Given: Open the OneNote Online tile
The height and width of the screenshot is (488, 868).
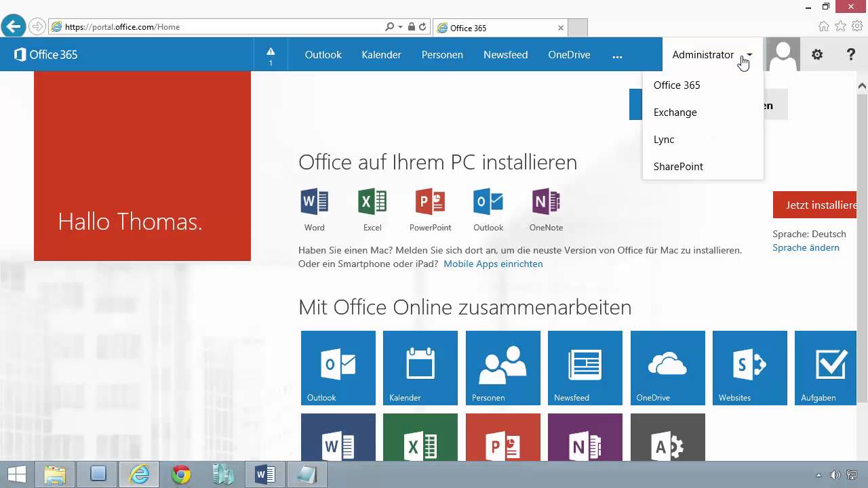Looking at the screenshot, I should (585, 437).
